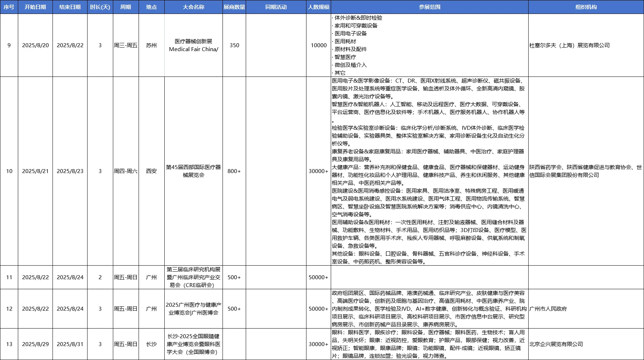
Task: Click the 地点 column header
Action: [151, 7]
